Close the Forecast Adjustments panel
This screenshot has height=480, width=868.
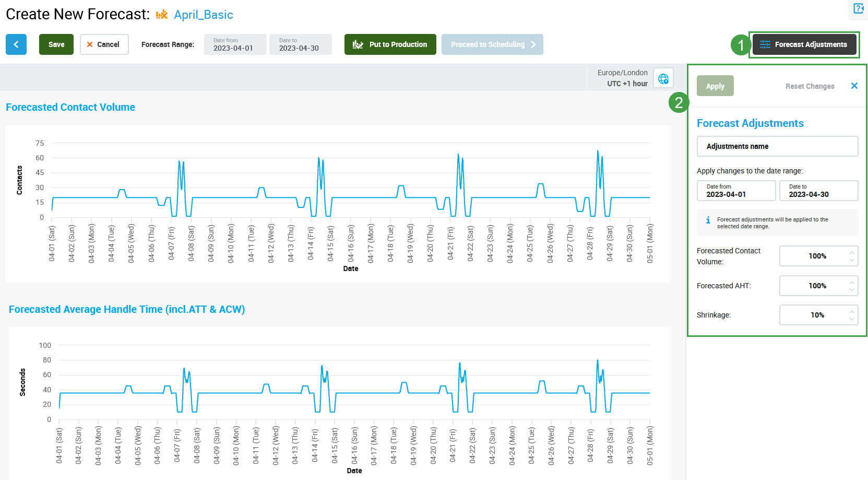coord(854,86)
